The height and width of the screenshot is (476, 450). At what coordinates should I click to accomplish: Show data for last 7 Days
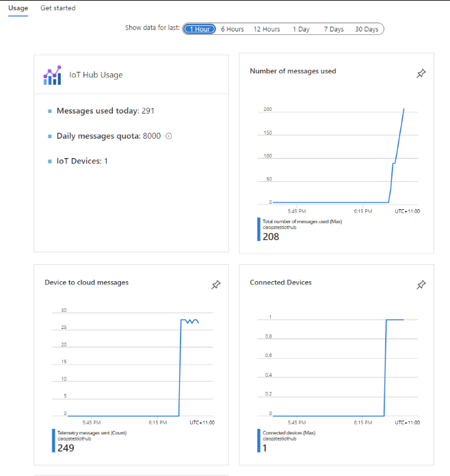[x=334, y=29]
